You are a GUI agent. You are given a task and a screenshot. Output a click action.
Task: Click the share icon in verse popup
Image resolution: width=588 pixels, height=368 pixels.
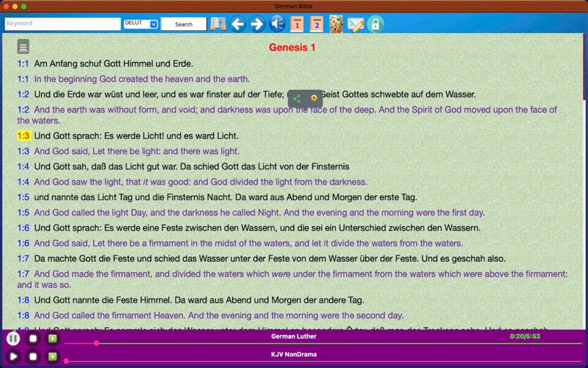[297, 99]
